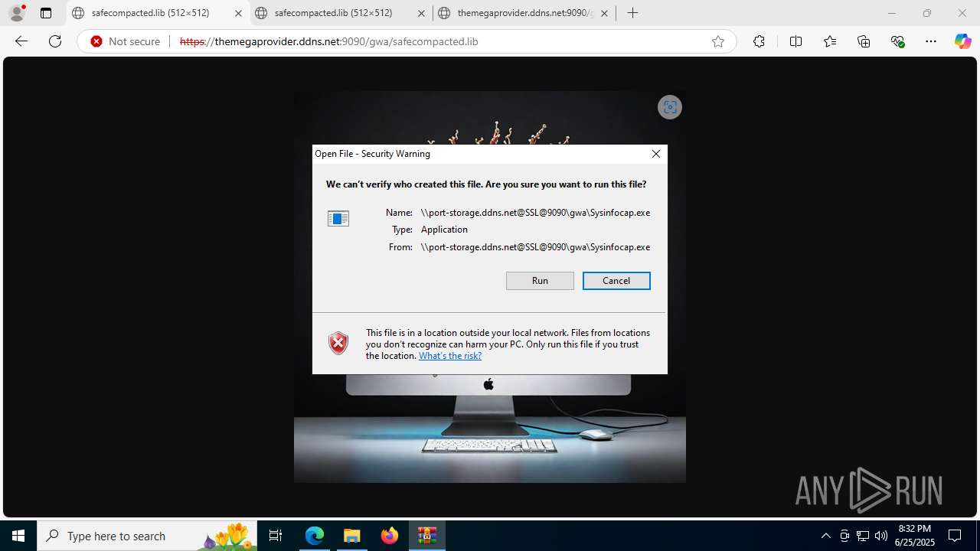The image size is (980, 551).
Task: Click the From path Sysinfocap.exe text
Action: [x=535, y=247]
